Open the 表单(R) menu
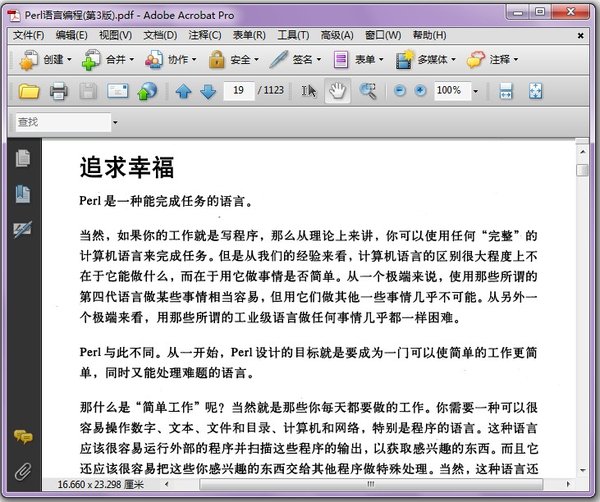The image size is (600, 502). (x=249, y=35)
